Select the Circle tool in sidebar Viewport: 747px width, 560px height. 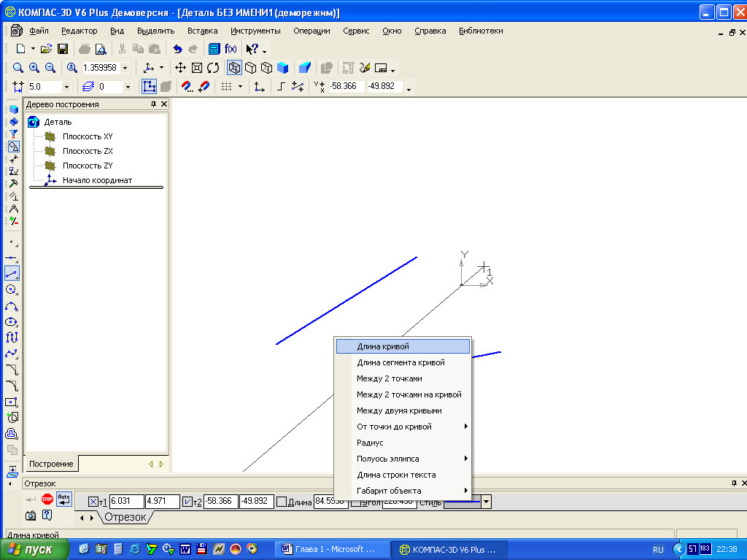(x=12, y=289)
